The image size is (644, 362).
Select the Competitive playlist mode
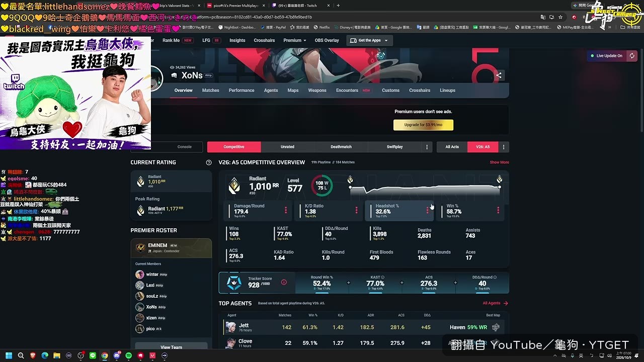pos(234,147)
